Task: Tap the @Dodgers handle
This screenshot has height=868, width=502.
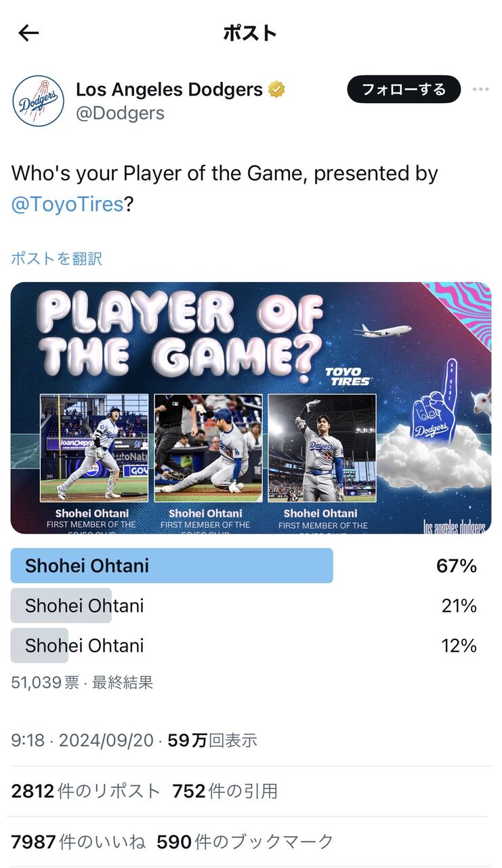Action: coord(120,113)
